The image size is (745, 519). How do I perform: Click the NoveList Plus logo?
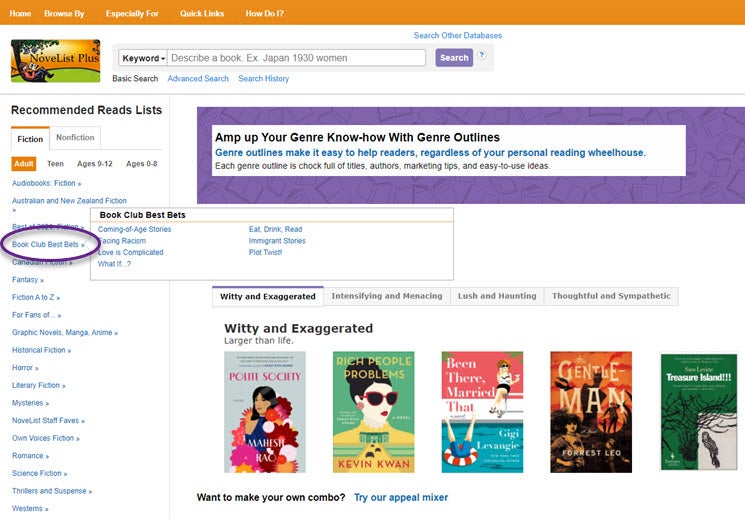click(56, 61)
